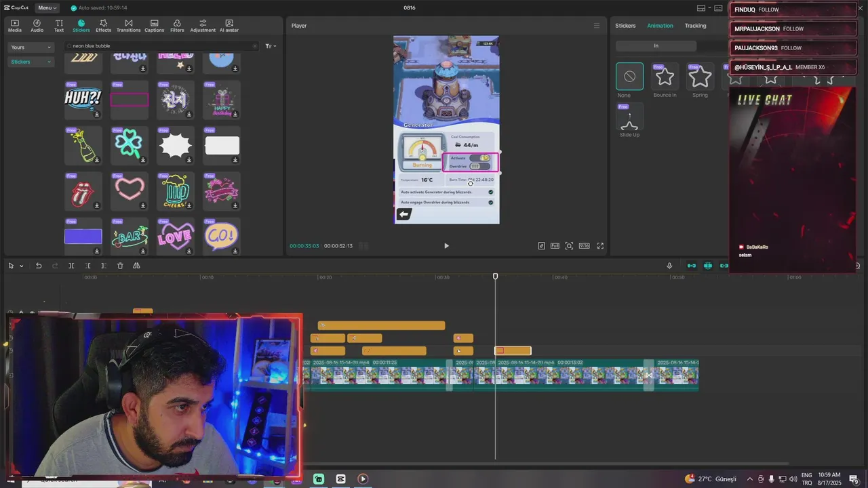868x488 pixels.
Task: Select the purple rectangle sticker
Action: tap(83, 237)
